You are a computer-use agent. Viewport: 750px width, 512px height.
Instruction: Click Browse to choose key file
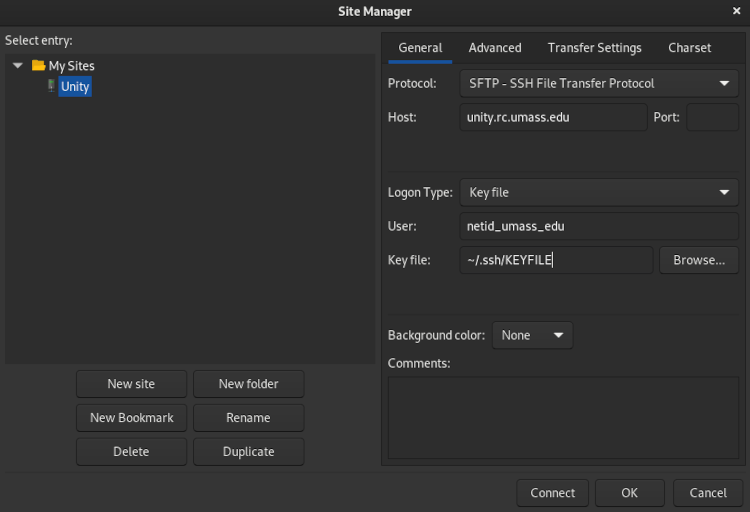(x=698, y=260)
